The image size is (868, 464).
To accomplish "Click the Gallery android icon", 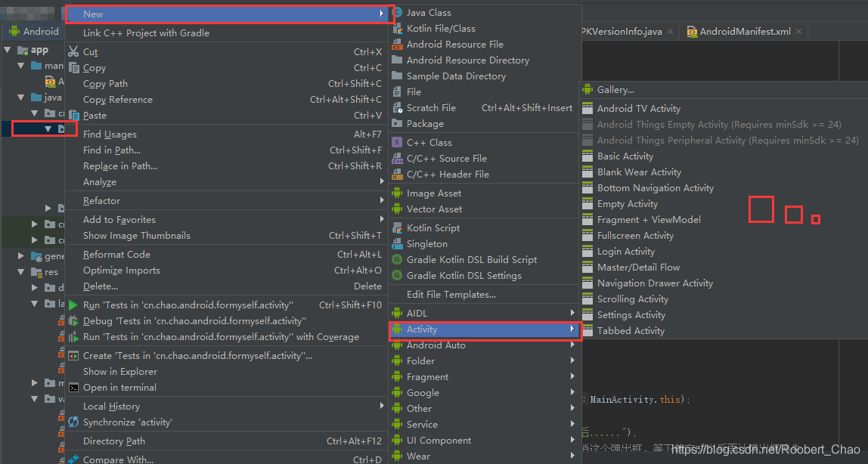I will [x=587, y=90].
